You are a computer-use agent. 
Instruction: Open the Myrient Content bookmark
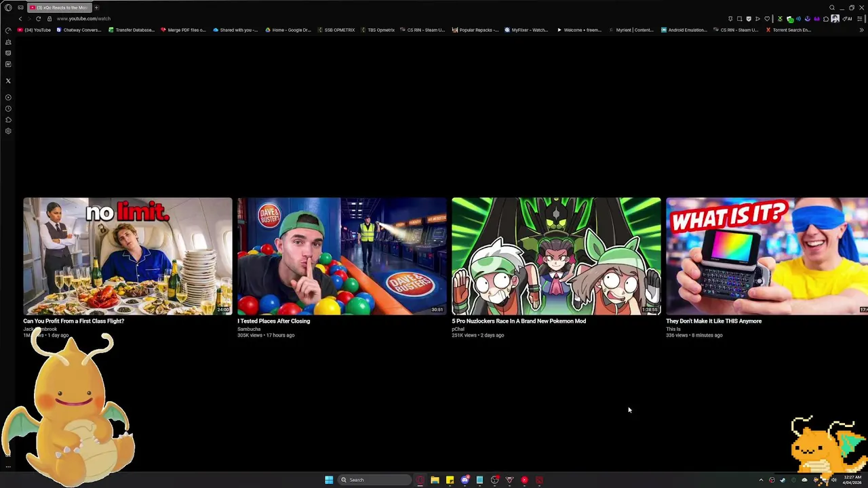coord(631,30)
